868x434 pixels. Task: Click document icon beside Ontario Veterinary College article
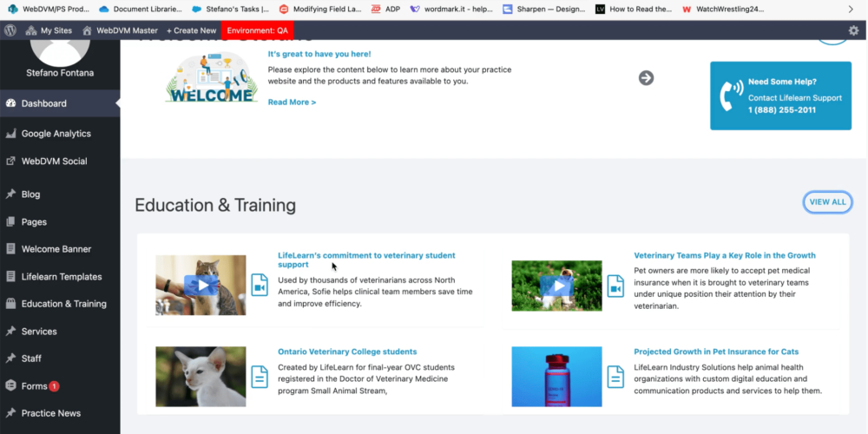(260, 377)
